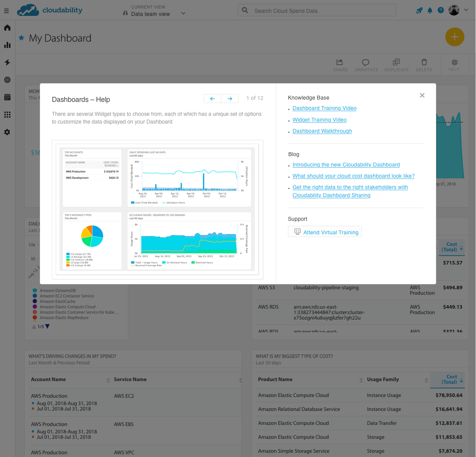Click the dashboard help screenshot thumbnail
Screen dimensions: 476x457
coord(158,210)
